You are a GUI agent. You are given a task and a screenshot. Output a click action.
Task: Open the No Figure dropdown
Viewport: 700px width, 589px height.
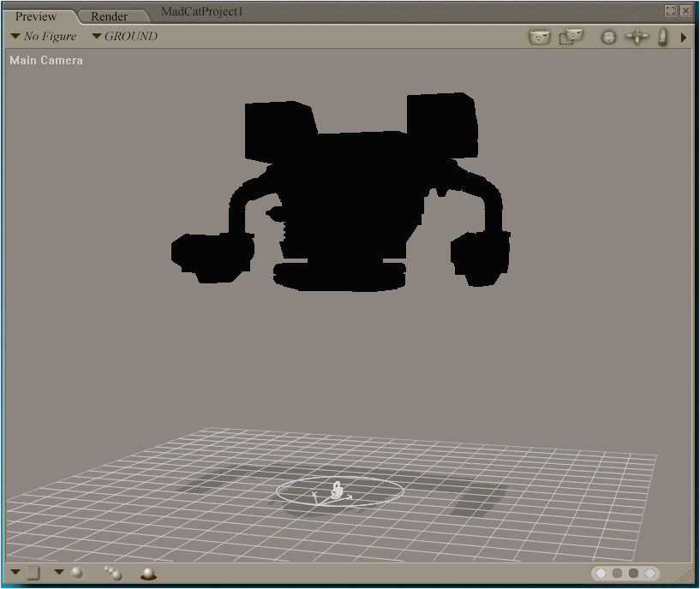click(x=45, y=37)
